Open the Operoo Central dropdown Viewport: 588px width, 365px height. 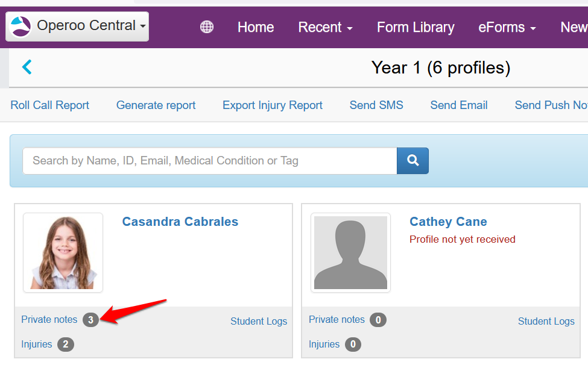tap(77, 27)
